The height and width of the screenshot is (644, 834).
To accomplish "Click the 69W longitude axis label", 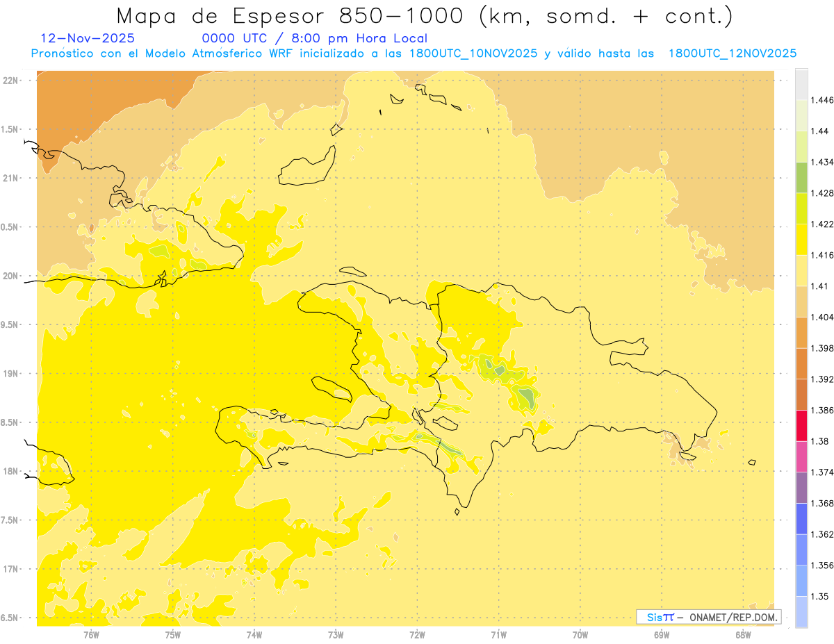I will [662, 634].
